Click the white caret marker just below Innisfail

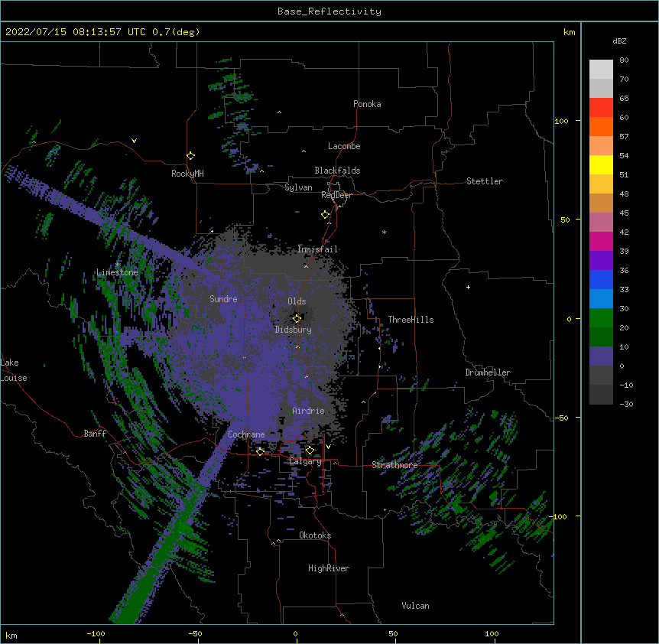click(306, 266)
